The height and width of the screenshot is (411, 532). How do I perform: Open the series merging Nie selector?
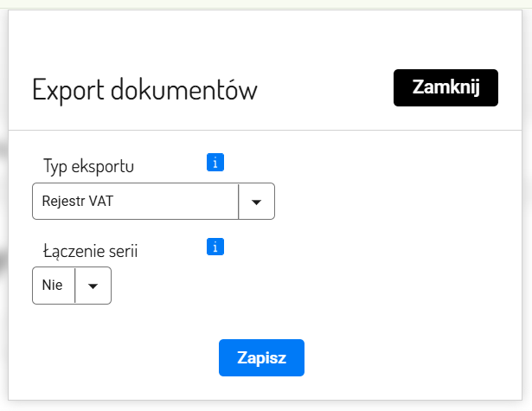tap(72, 286)
